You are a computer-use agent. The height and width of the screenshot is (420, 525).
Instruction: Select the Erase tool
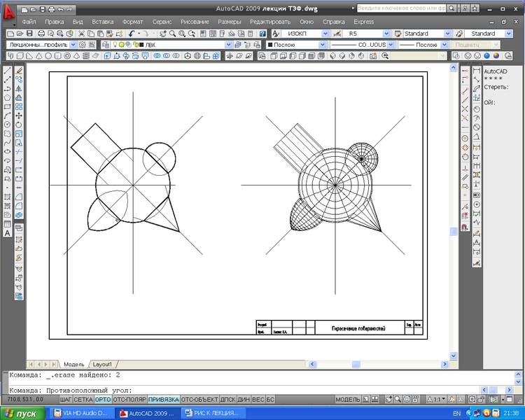pyautogui.click(x=19, y=70)
